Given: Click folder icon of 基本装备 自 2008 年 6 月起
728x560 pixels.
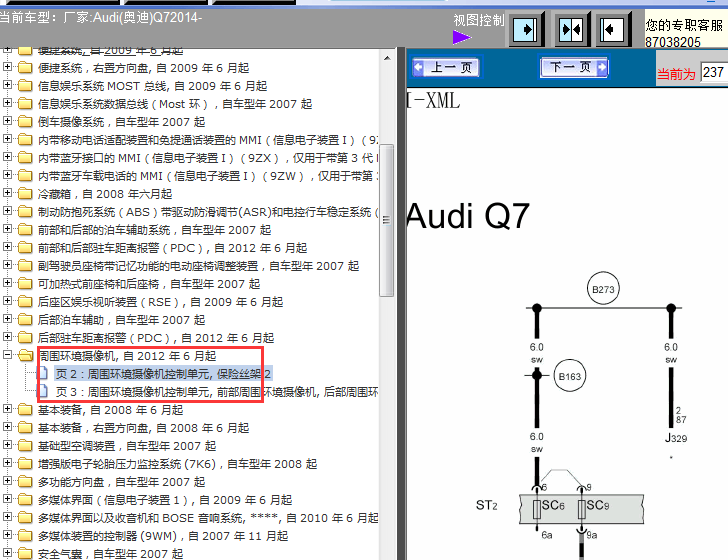Looking at the screenshot, I should tap(25, 410).
